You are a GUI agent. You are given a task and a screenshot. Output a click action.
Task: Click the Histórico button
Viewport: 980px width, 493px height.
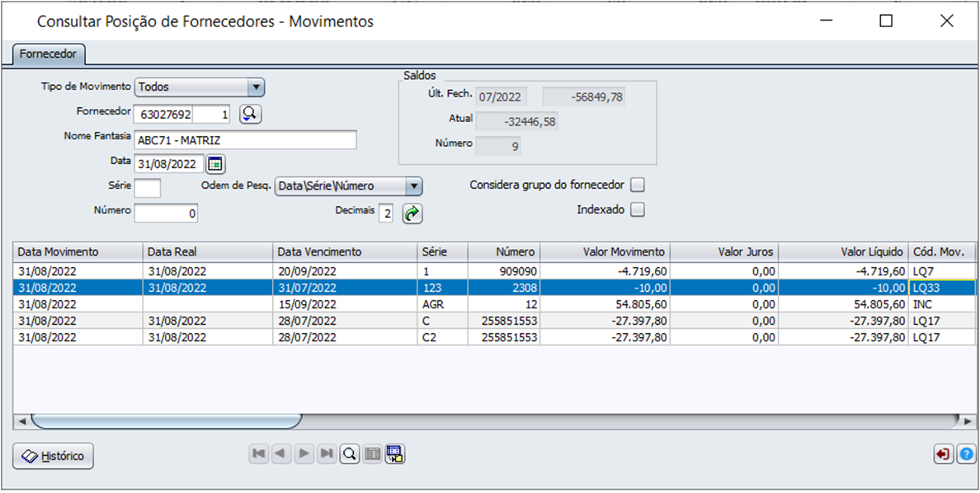[53, 456]
